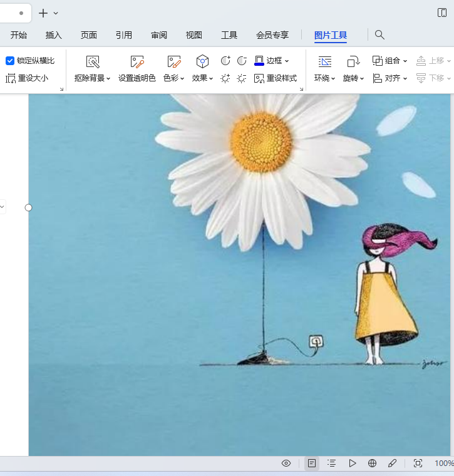Click the pen annotation icon in status bar
The height and width of the screenshot is (476, 454).
(x=392, y=463)
